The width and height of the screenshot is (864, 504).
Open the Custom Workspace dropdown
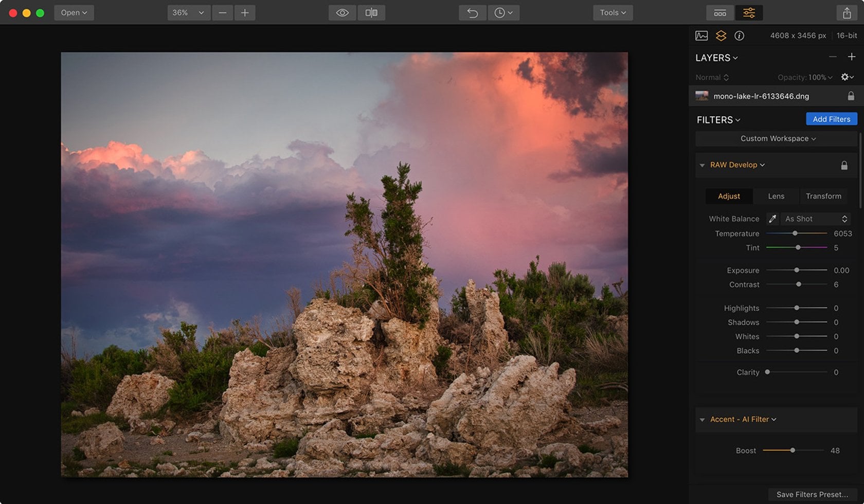pyautogui.click(x=776, y=138)
